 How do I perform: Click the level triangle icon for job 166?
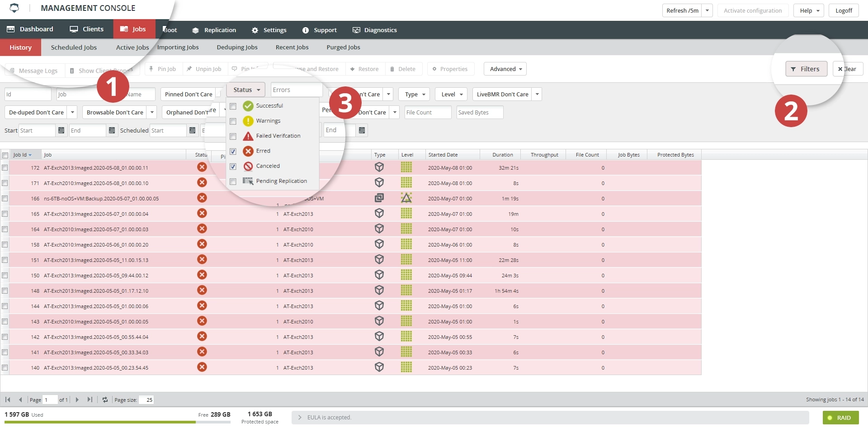pos(406,198)
